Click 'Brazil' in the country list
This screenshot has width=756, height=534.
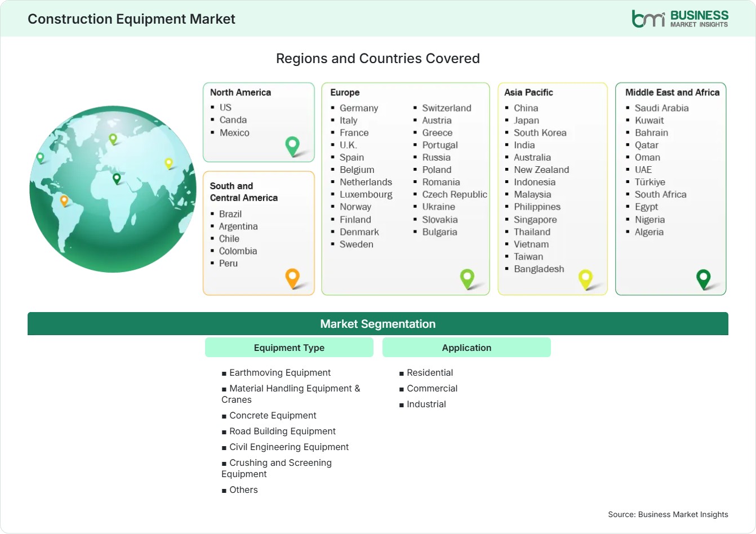[230, 214]
